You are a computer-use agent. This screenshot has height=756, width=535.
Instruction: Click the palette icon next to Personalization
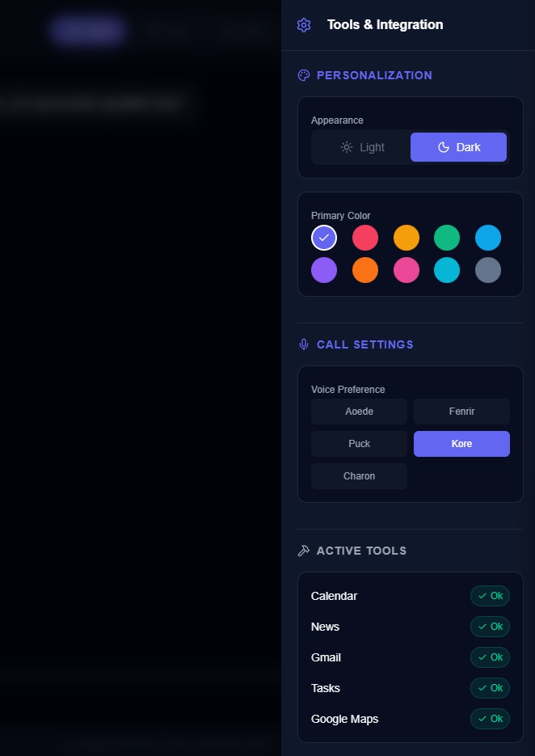coord(304,75)
